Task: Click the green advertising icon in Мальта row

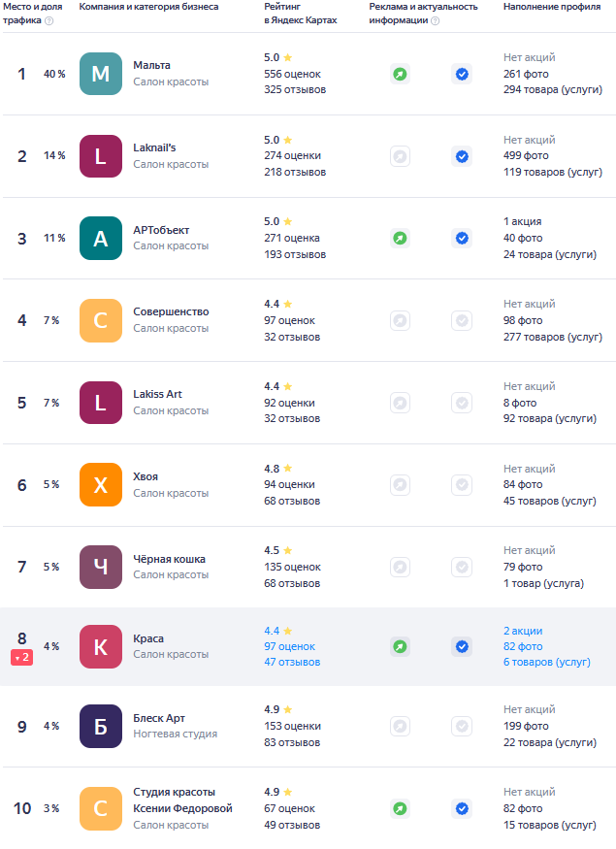Action: pyautogui.click(x=400, y=74)
